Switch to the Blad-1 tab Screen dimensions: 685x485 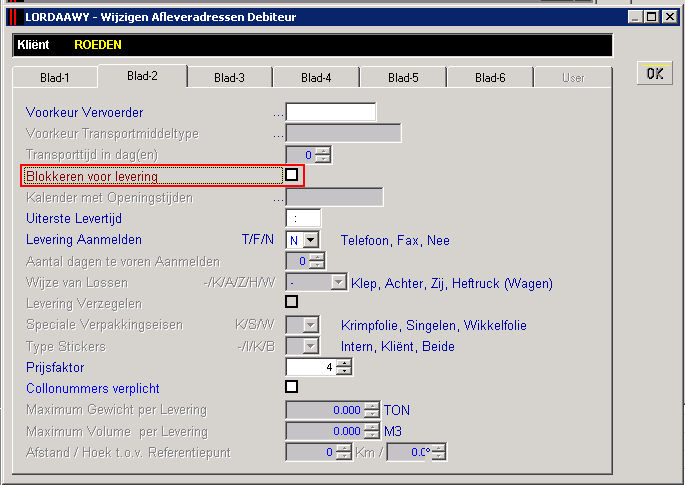[55, 78]
